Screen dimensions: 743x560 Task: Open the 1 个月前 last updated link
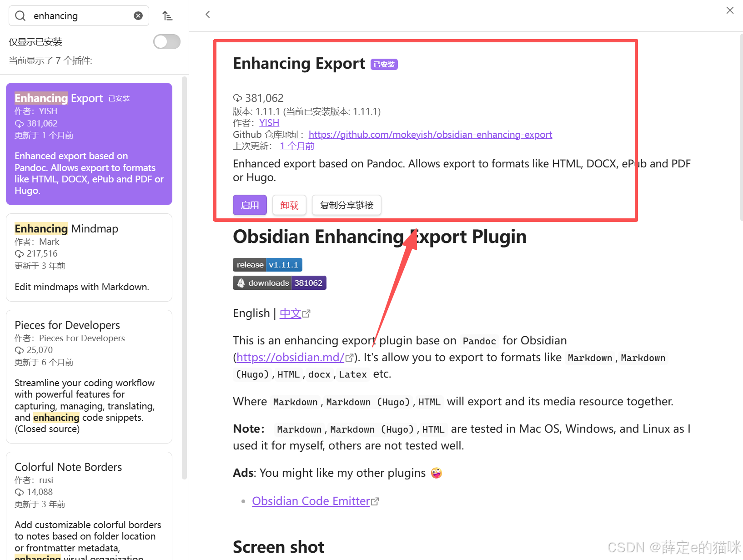coord(297,146)
